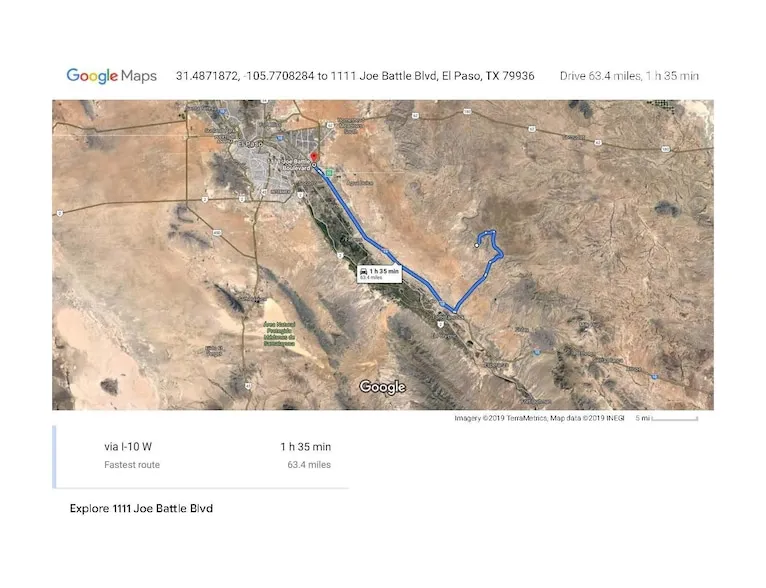Click the Drive 63.4 miles summary text
The width and height of the screenshot is (766, 588).
pos(629,76)
